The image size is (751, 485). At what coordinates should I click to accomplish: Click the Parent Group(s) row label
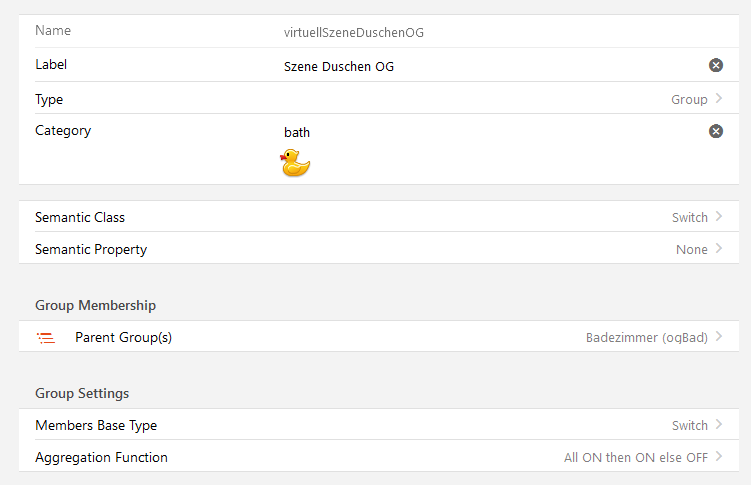[x=123, y=337]
